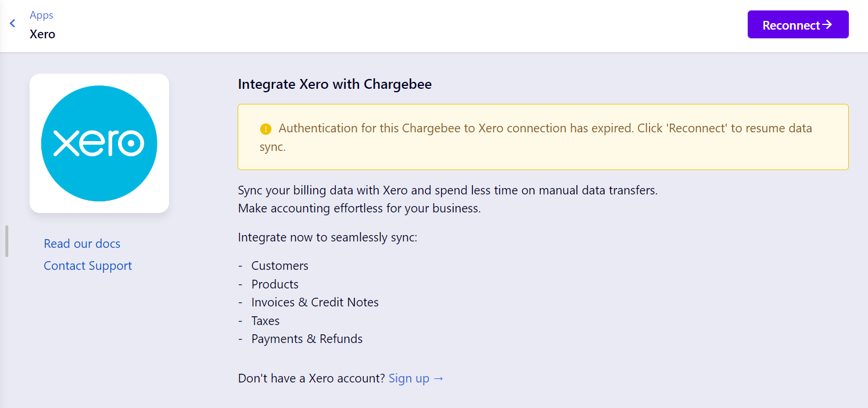The width and height of the screenshot is (868, 408).
Task: Click the yellow warning exclamation icon
Action: click(266, 129)
